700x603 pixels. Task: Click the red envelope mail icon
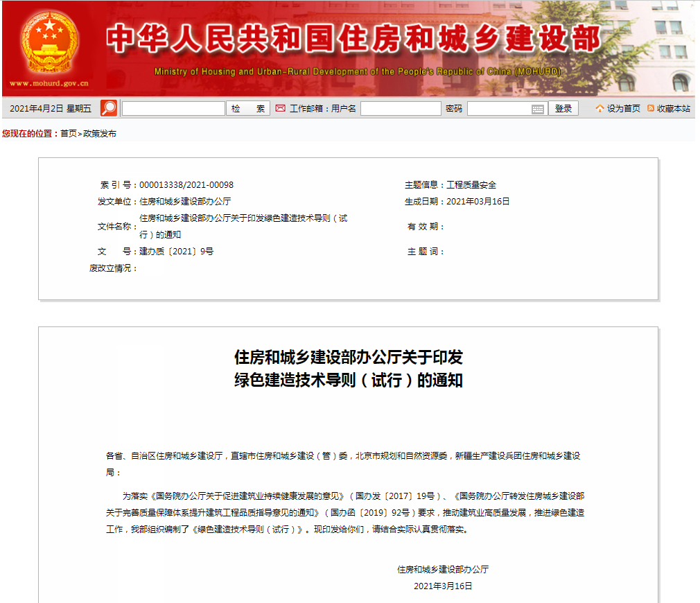click(x=281, y=108)
